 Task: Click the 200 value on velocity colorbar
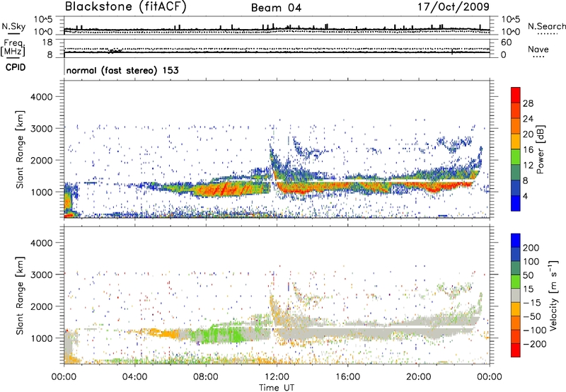pyautogui.click(x=531, y=248)
